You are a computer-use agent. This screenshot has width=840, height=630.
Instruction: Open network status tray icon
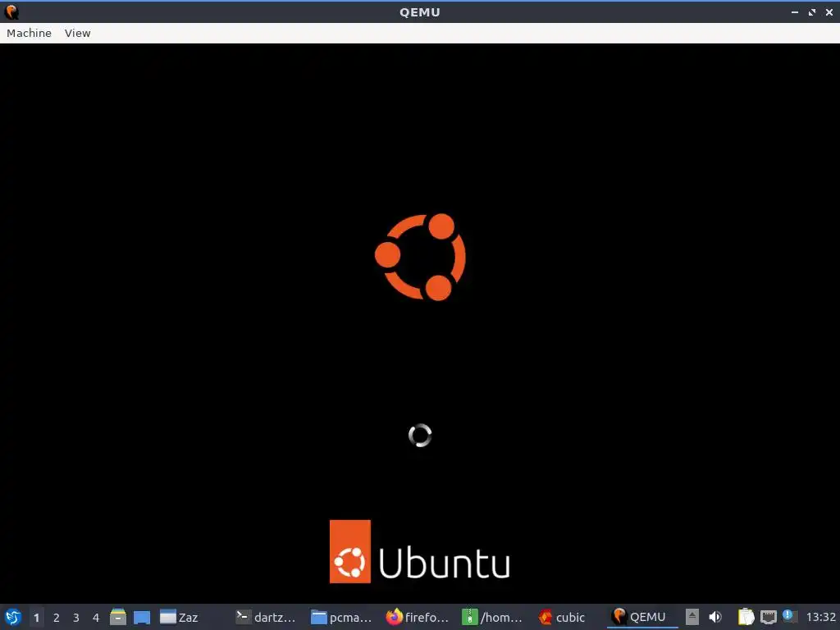(x=768, y=617)
